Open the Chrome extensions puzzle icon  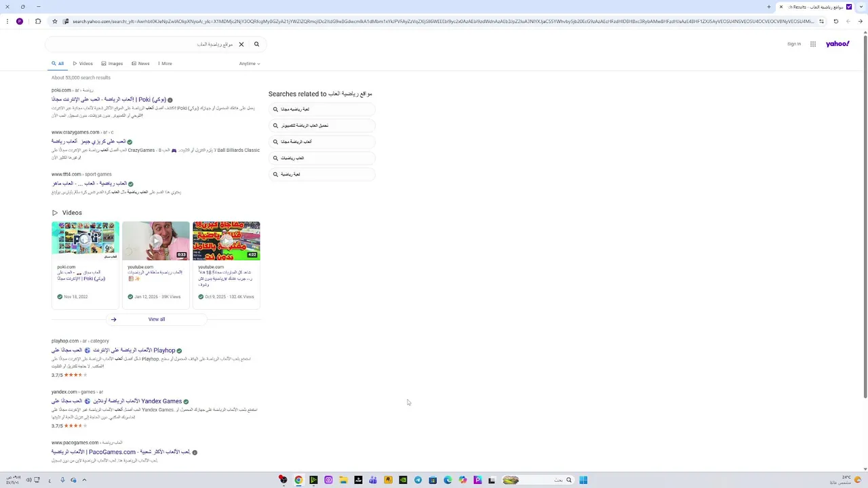[38, 21]
